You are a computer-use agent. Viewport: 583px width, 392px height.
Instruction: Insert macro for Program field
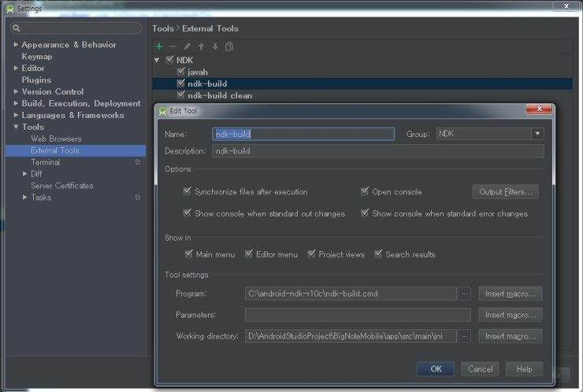[511, 294]
